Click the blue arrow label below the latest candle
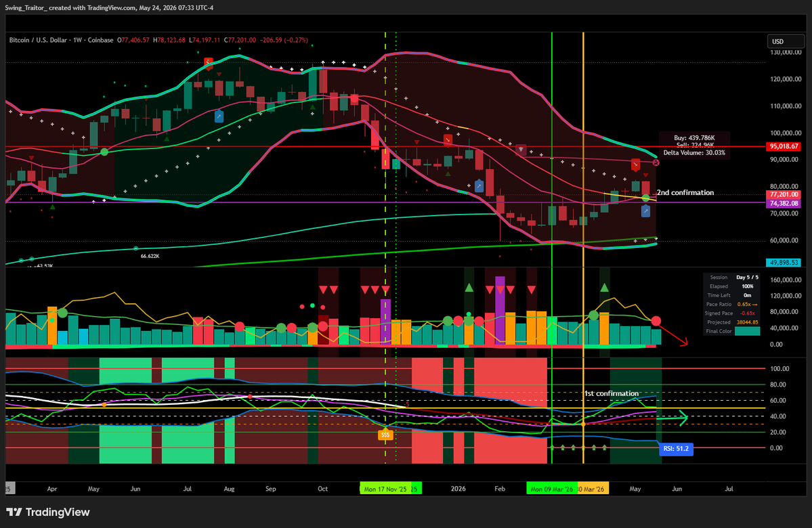Image resolution: width=812 pixels, height=528 pixels. tap(646, 211)
